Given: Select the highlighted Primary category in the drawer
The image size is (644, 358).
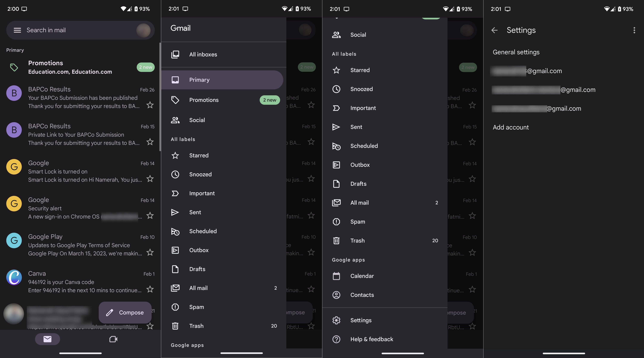Looking at the screenshot, I should point(222,80).
